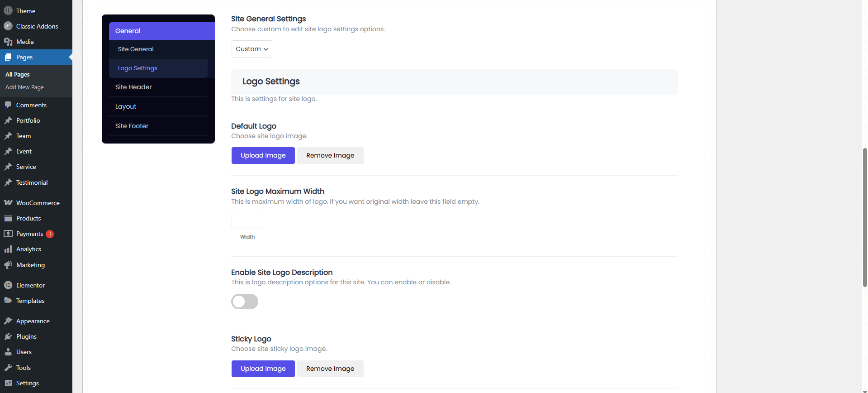Screen dimensions: 868x393
Task: Open the Site Footer section
Action: pos(132,126)
